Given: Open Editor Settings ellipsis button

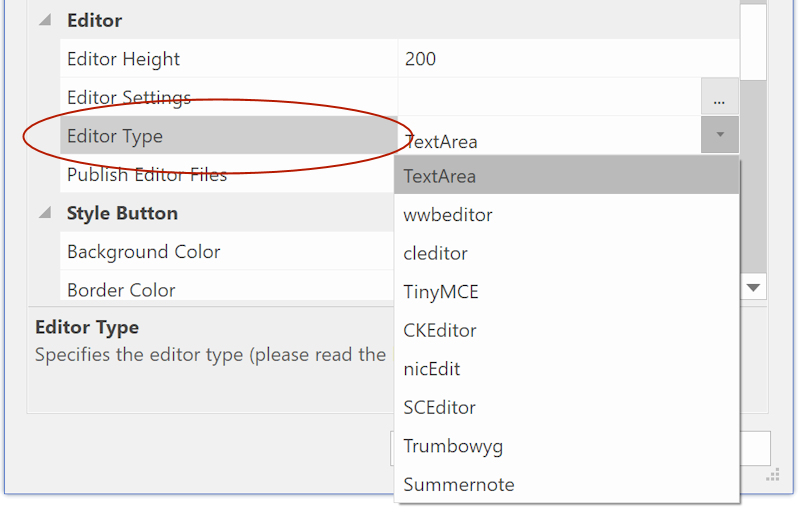Looking at the screenshot, I should [719, 98].
